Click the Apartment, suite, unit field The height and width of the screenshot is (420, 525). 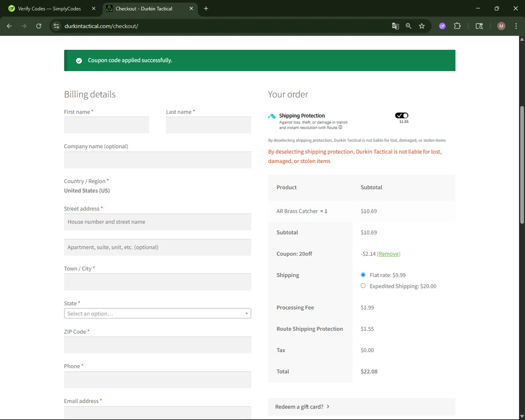tap(157, 247)
